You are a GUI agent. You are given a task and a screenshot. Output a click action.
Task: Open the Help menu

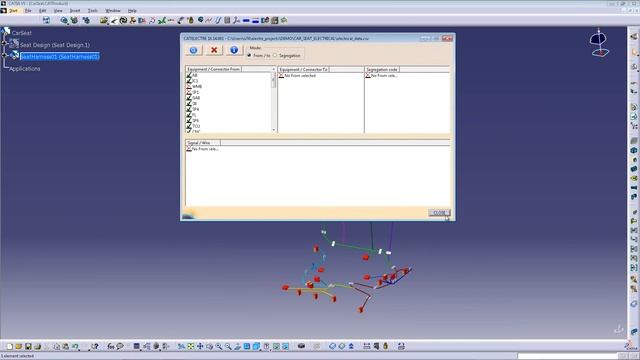pos(132,11)
